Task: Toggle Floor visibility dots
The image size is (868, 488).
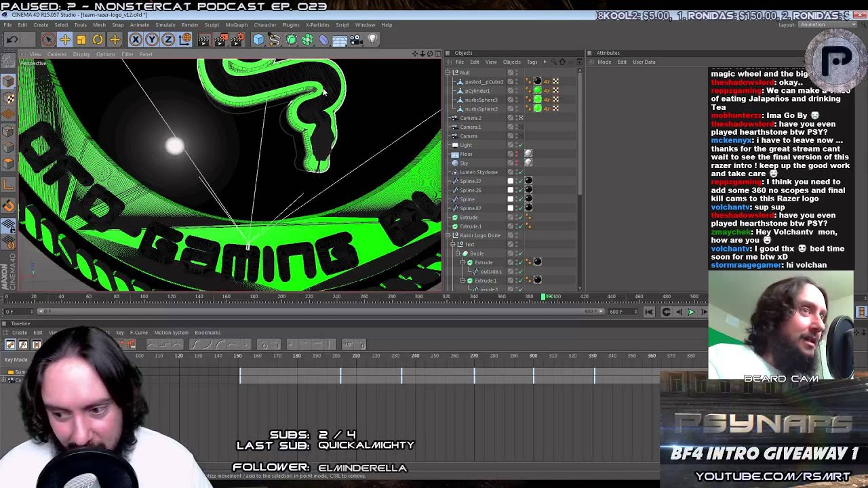Action: (517, 154)
